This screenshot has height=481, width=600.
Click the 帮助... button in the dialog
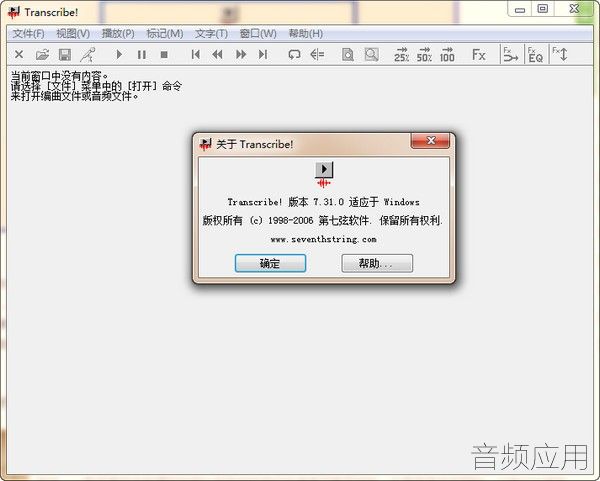(377, 263)
